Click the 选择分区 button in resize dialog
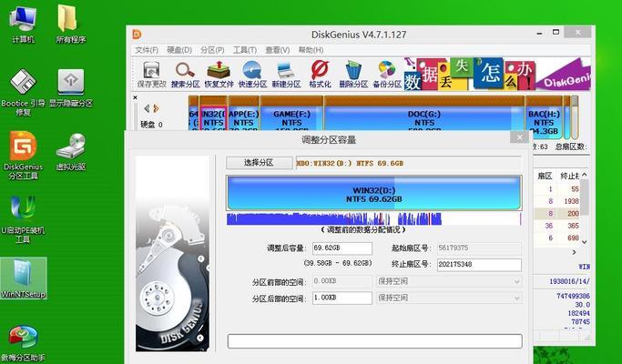Viewport: 622px width, 364px height. pyautogui.click(x=259, y=163)
